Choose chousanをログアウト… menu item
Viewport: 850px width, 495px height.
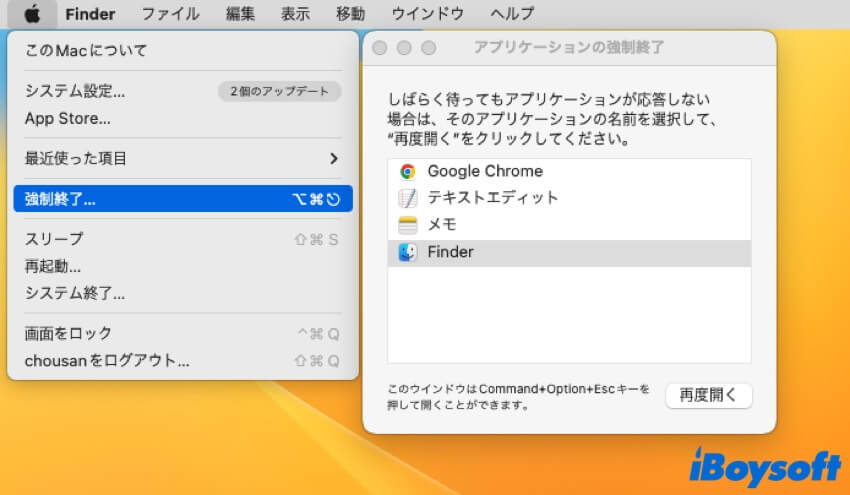pos(183,361)
